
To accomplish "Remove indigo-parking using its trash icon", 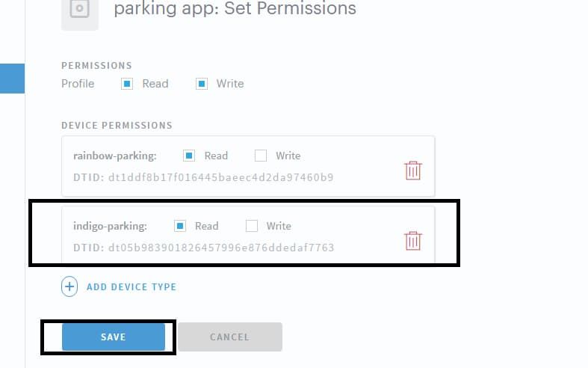I will [x=413, y=241].
